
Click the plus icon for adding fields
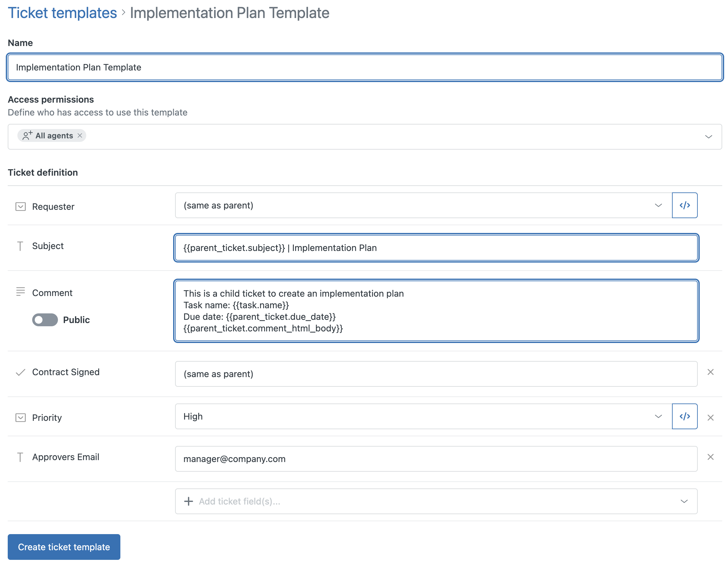point(189,501)
